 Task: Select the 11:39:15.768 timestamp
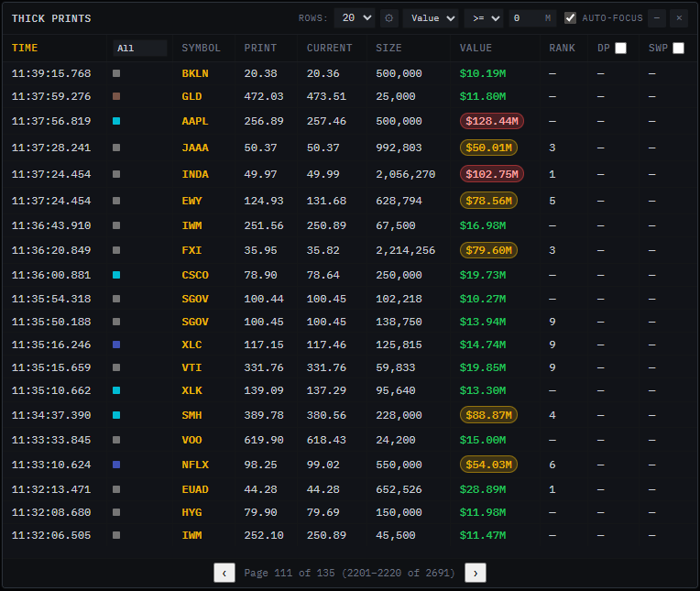(51, 73)
